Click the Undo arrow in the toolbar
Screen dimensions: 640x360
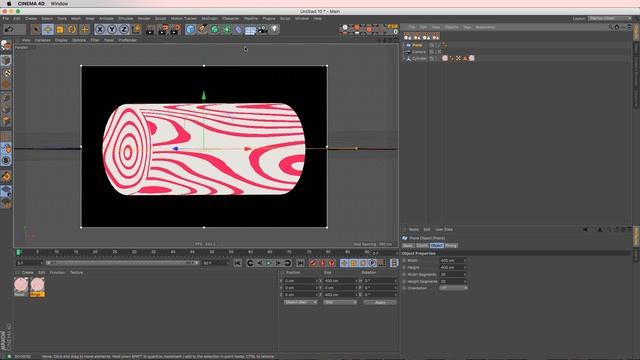pos(9,29)
